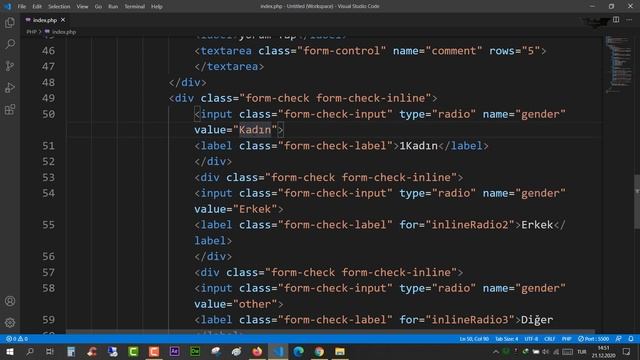Click Tab Size: 4 indentation setting
This screenshot has height=360, width=640.
pyautogui.click(x=507, y=339)
